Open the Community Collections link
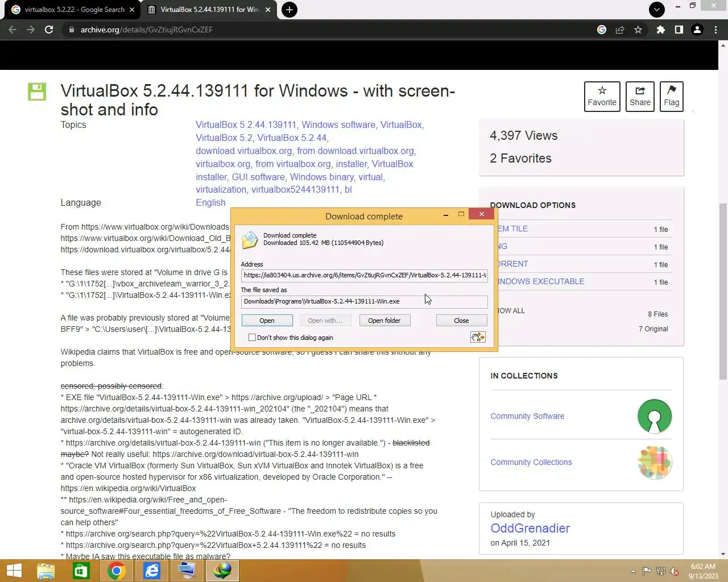The height and width of the screenshot is (582, 728). [x=531, y=462]
